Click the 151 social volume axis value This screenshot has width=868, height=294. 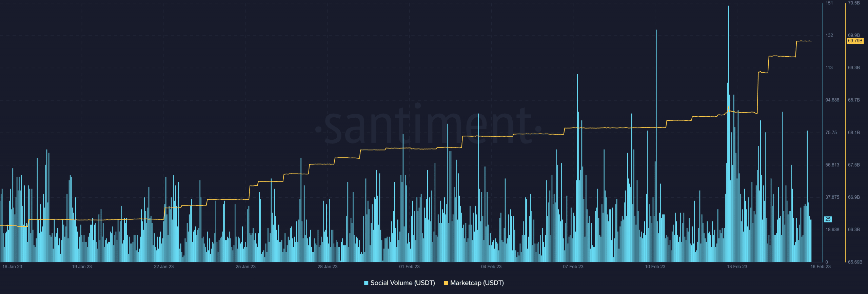pyautogui.click(x=829, y=3)
